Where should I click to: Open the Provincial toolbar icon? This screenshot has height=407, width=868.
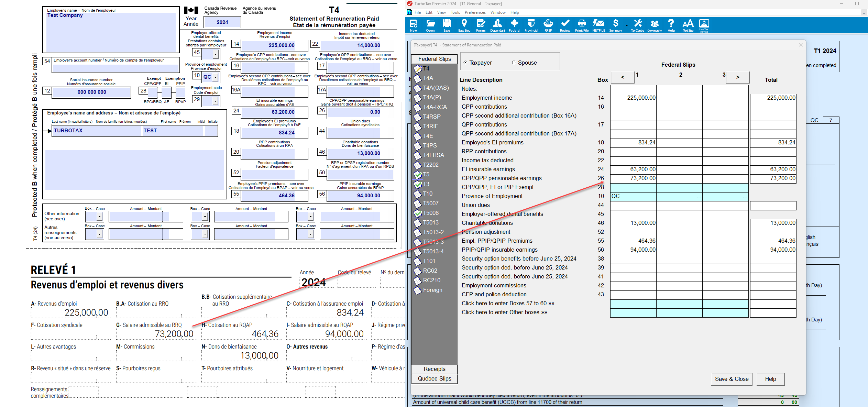[531, 25]
